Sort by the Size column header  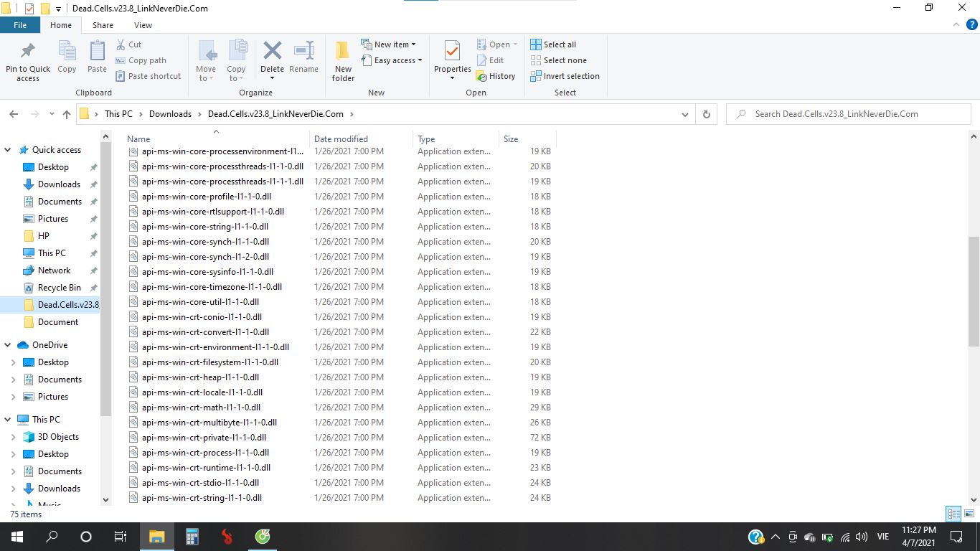pyautogui.click(x=527, y=138)
